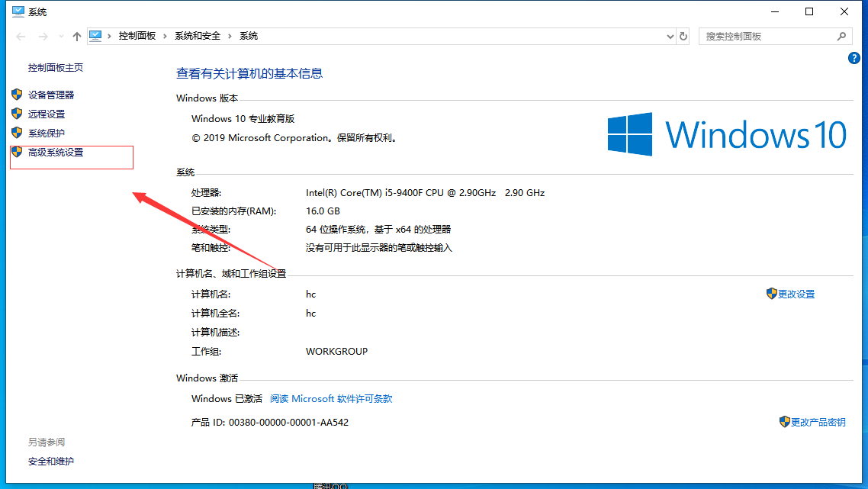
Task: Open 设备管理器 from sidebar
Action: coord(51,95)
